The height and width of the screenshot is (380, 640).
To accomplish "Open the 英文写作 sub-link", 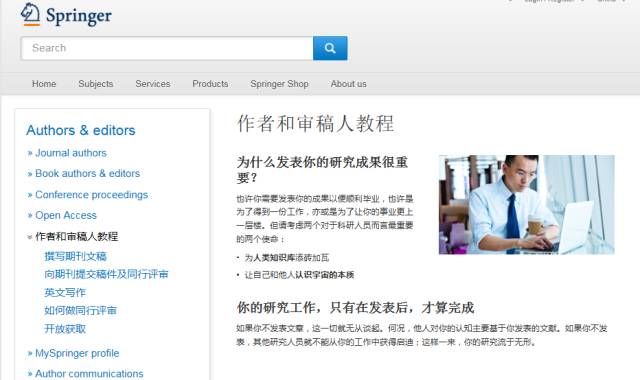I will tap(65, 292).
